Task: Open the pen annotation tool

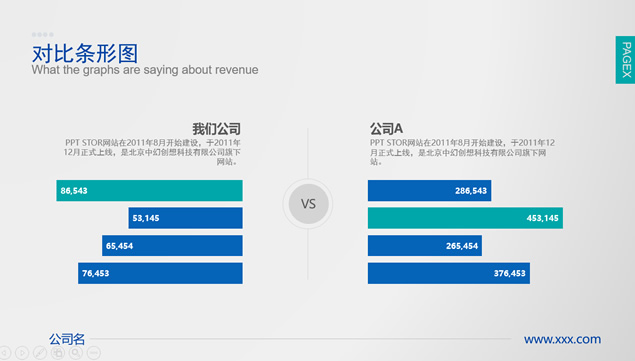Action: click(40, 353)
